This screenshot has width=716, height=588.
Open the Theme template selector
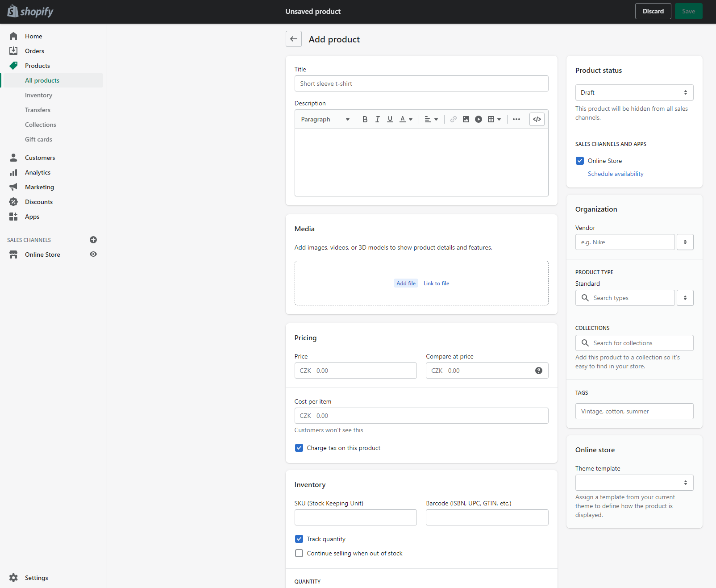[634, 483]
